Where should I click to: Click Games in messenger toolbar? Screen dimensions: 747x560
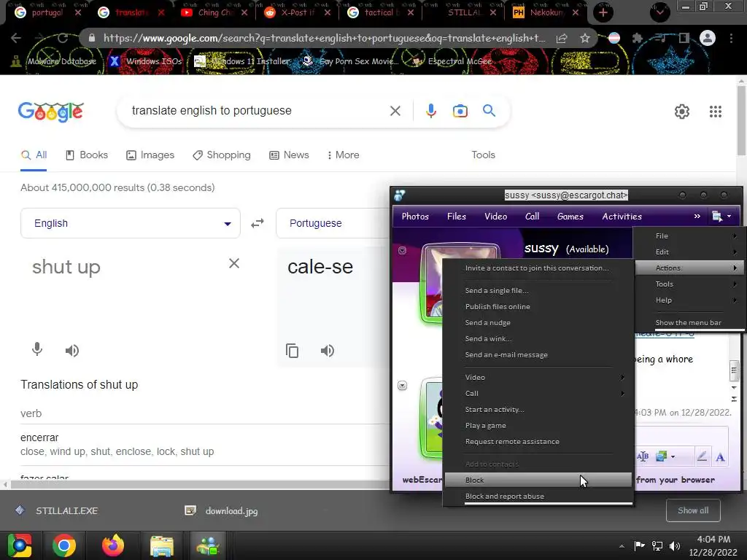click(570, 216)
